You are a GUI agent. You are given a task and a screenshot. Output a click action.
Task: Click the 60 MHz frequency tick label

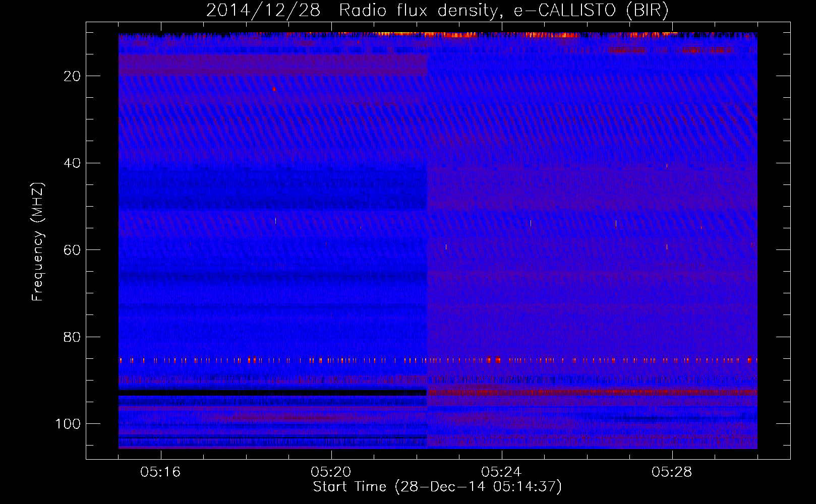coord(72,250)
